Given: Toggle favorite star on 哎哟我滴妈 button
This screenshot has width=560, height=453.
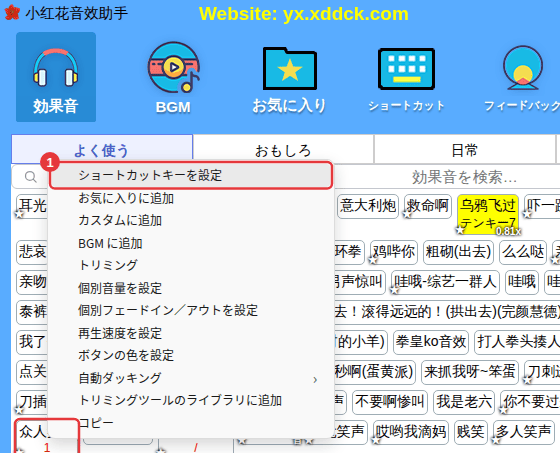Looking at the screenshot, I should point(376,440).
